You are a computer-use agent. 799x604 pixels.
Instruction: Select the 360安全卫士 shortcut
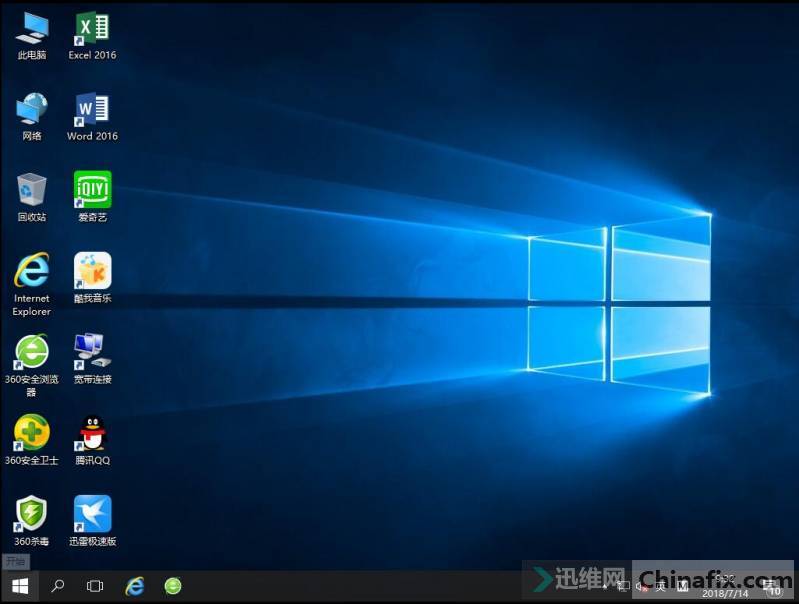pos(32,440)
